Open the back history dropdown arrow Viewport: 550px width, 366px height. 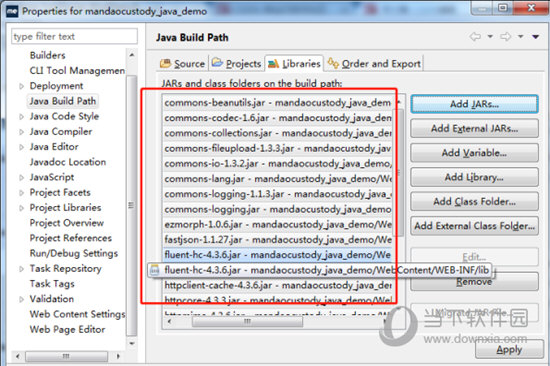click(x=490, y=36)
